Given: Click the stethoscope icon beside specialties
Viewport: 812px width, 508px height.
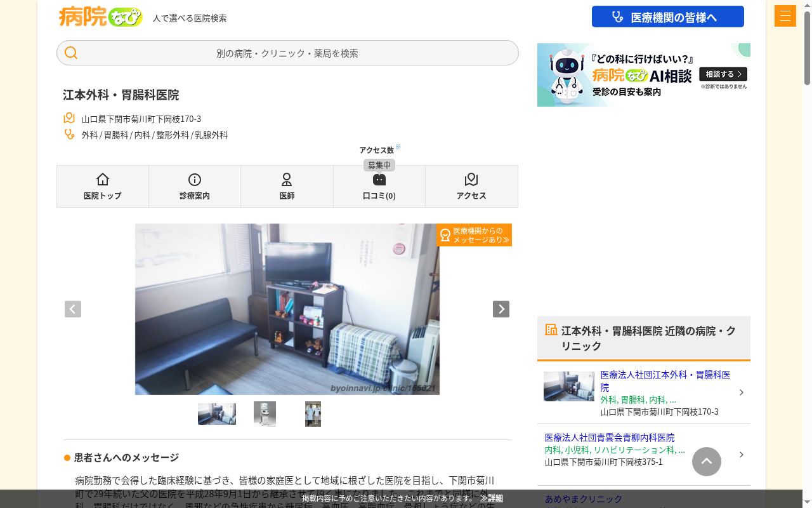Looking at the screenshot, I should click(x=69, y=134).
